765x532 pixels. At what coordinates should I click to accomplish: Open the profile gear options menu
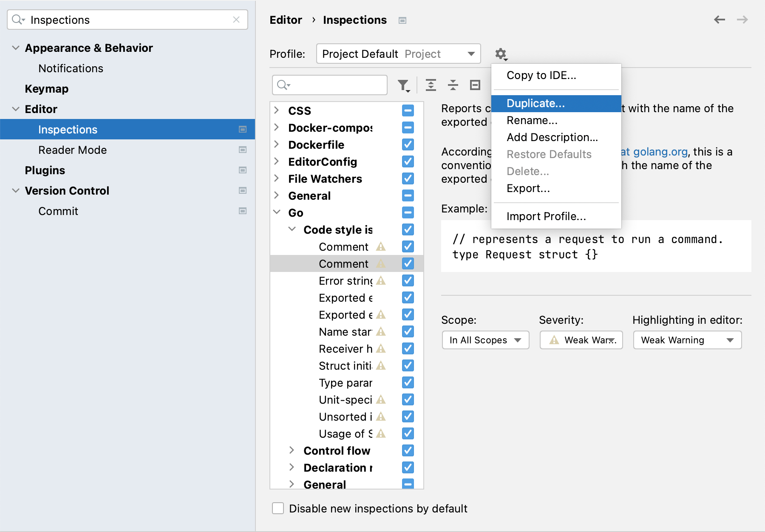tap(501, 54)
